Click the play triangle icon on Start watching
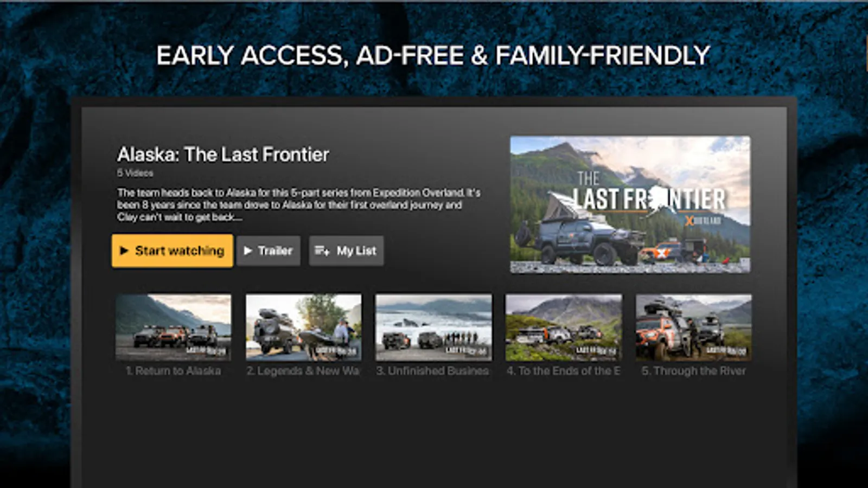This screenshot has width=868, height=488. (124, 251)
